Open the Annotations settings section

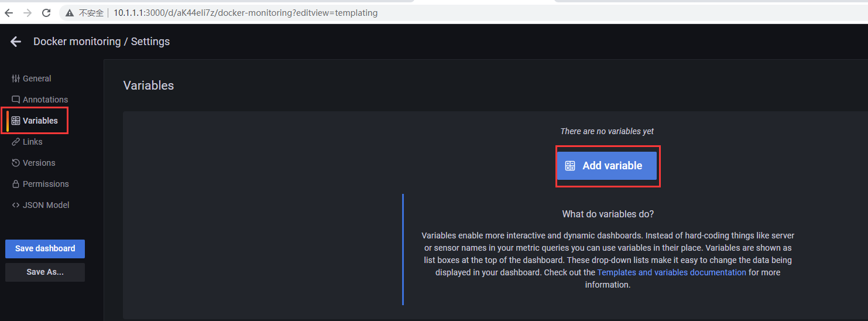coord(45,100)
